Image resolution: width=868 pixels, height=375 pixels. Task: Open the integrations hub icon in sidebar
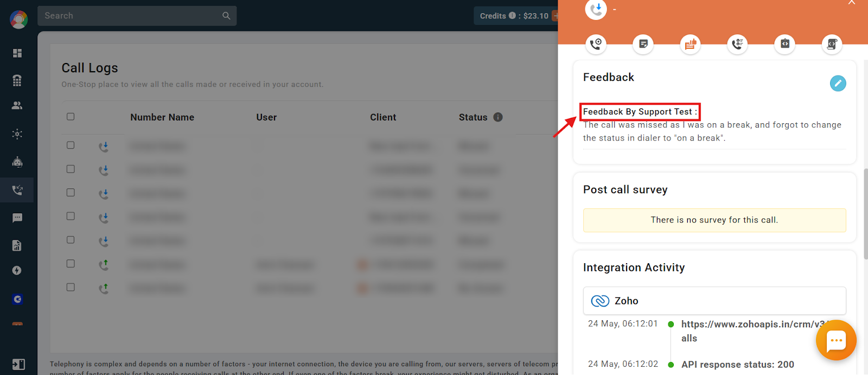click(x=17, y=134)
